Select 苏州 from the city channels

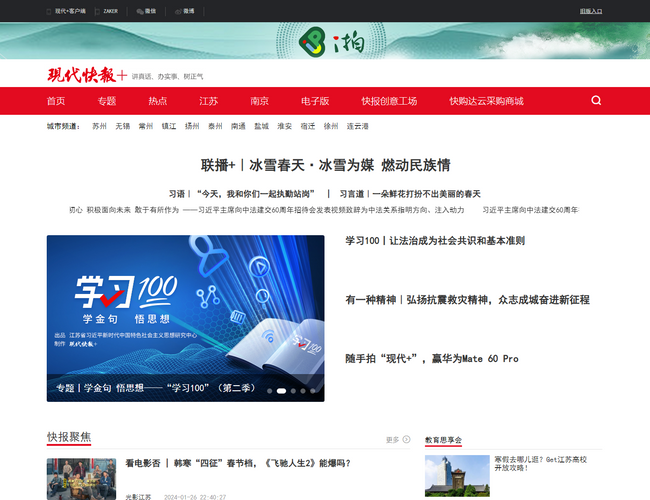(x=99, y=127)
